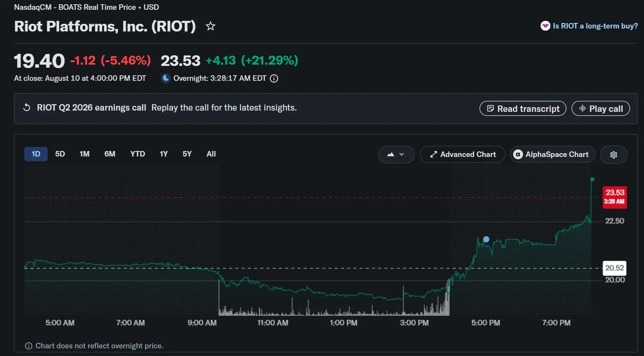Open chart settings gear icon

613,154
